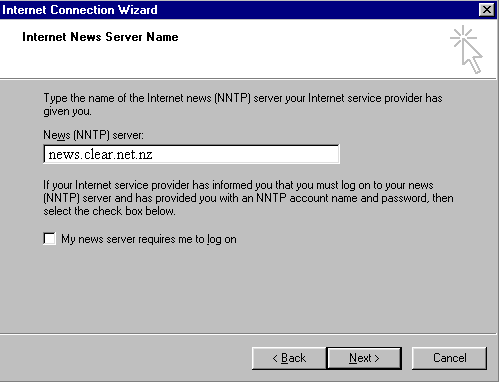Click the 'Internet Connection Wizard' title text

(80, 10)
